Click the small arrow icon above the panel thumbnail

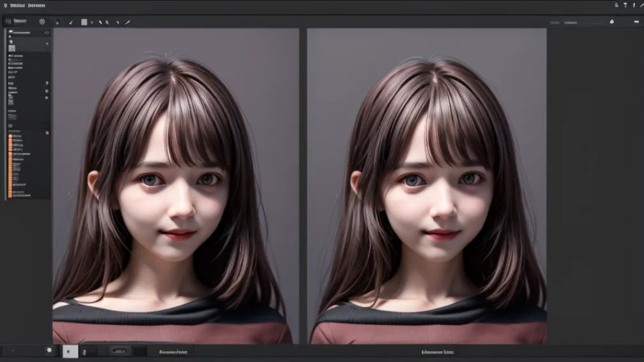coord(11,42)
